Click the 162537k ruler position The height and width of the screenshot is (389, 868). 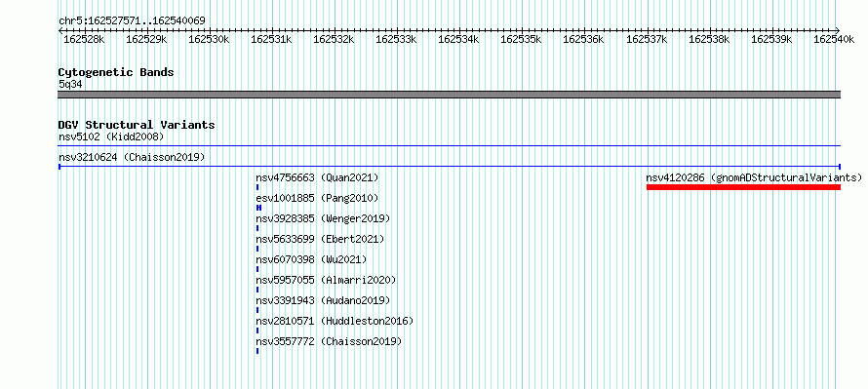pyautogui.click(x=648, y=39)
